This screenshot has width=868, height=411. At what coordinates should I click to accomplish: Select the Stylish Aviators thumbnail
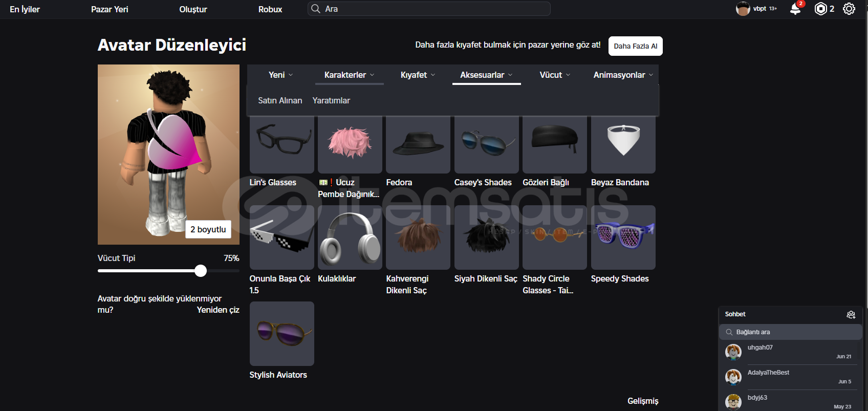click(x=282, y=334)
